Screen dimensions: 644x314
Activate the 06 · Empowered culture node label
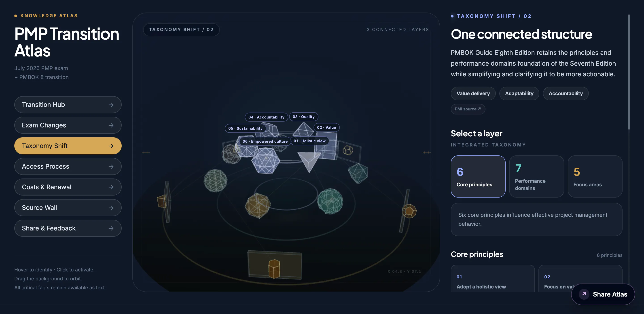(265, 141)
